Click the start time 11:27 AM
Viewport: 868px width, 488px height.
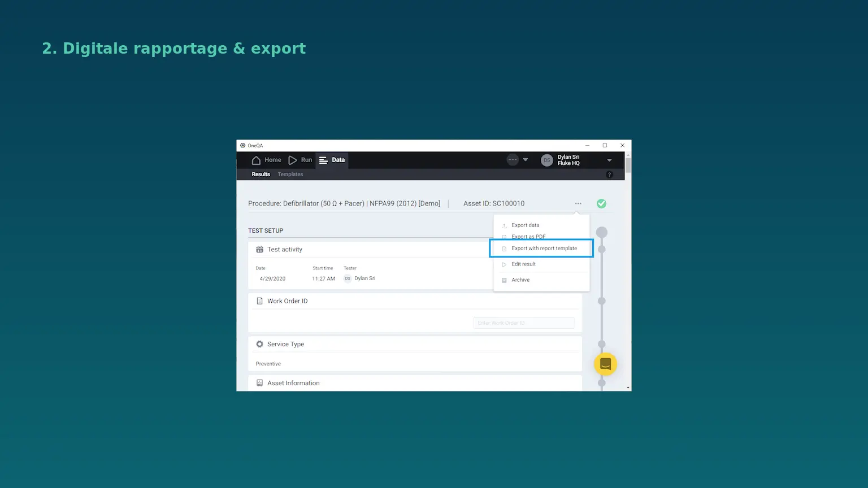[323, 278]
